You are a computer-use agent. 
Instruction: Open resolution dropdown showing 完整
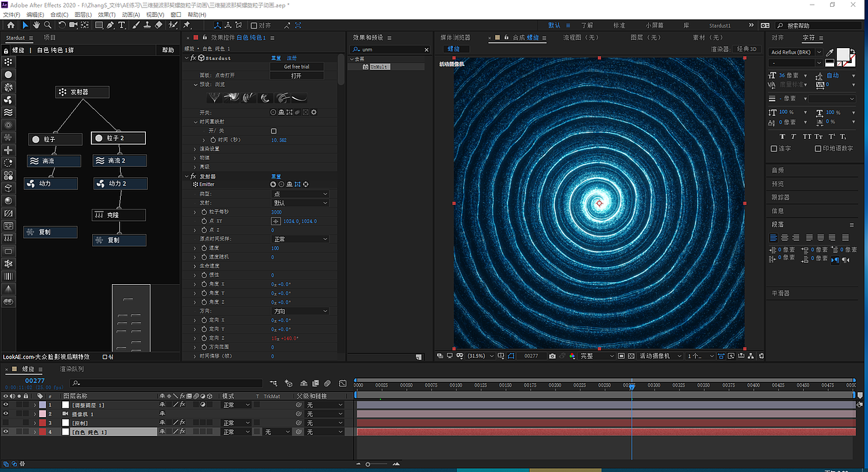click(597, 356)
